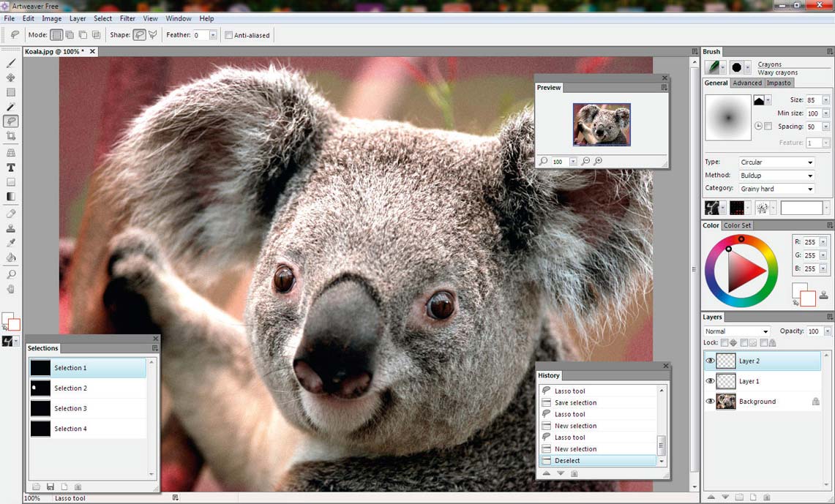Select the Paint Bucket fill tool

point(11,257)
